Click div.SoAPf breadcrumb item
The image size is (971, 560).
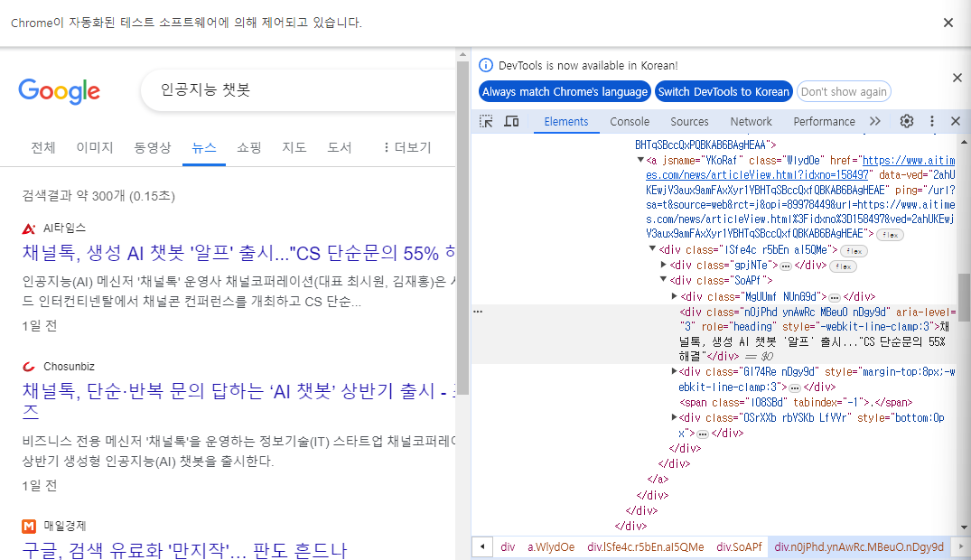coord(739,547)
